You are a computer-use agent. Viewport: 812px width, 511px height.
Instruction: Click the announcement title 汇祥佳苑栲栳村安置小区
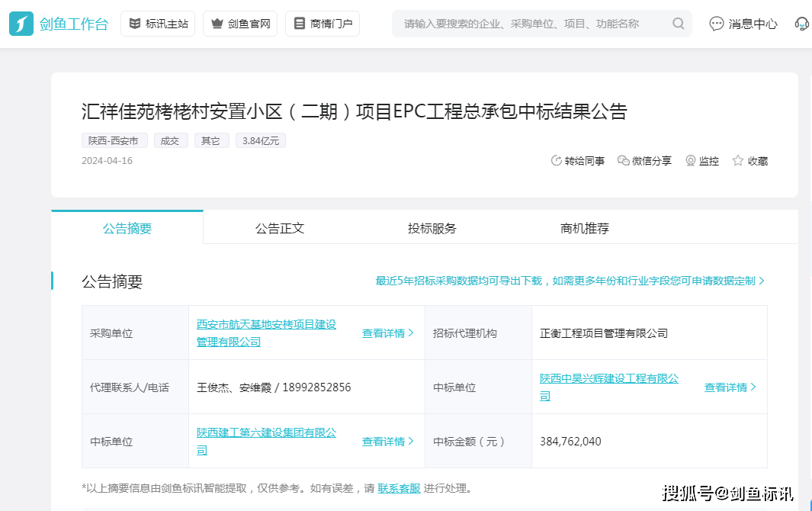tap(355, 111)
